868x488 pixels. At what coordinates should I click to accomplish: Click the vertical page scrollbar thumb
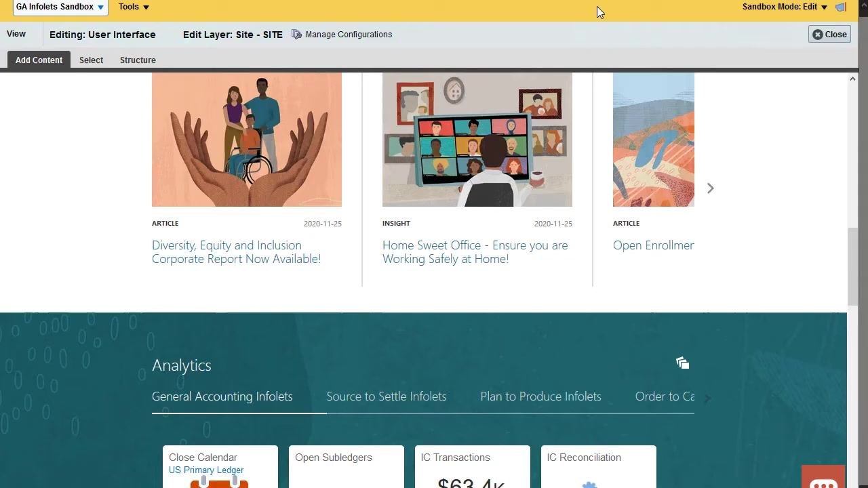[x=852, y=266]
